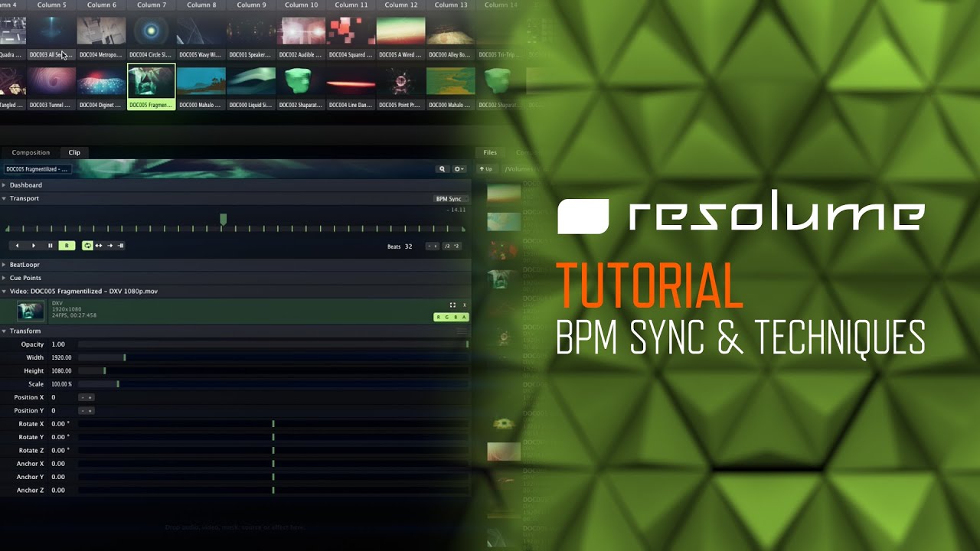Open the clip panel search magnifier
This screenshot has width=980, height=551.
point(442,169)
